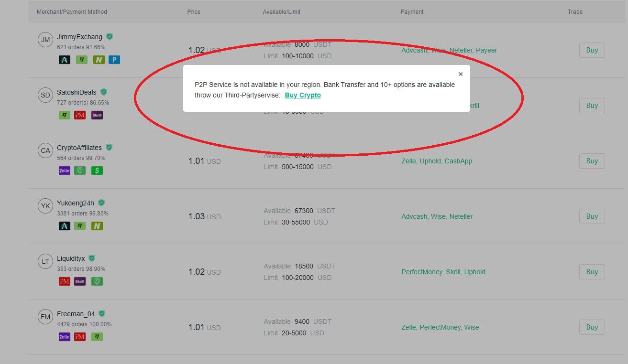Click Freeman_04's available 9400 USDT
628x364 pixels.
[297, 321]
